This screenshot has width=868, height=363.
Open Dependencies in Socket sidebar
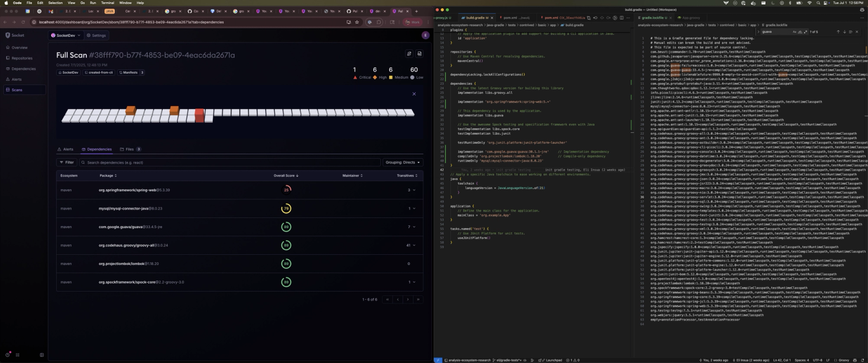23,69
